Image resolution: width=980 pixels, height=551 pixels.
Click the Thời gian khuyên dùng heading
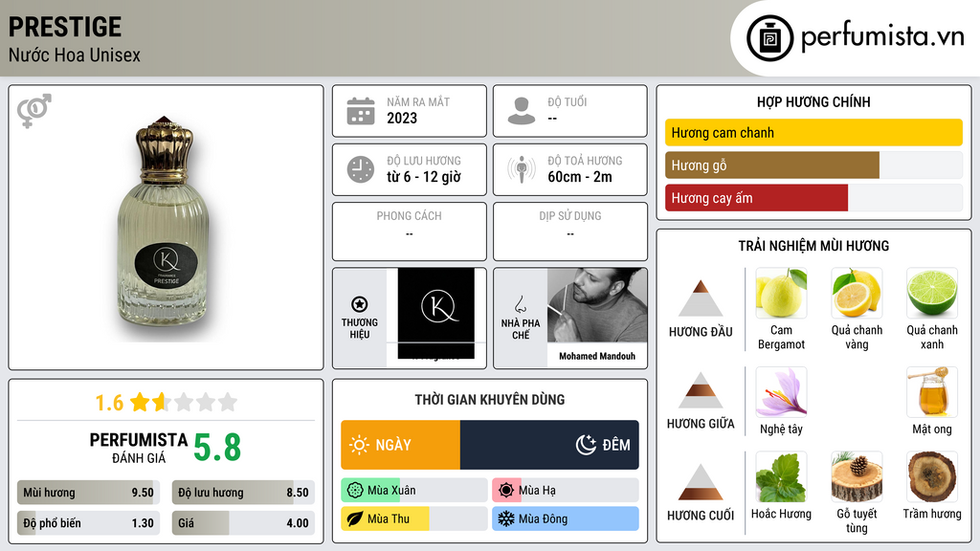[490, 399]
